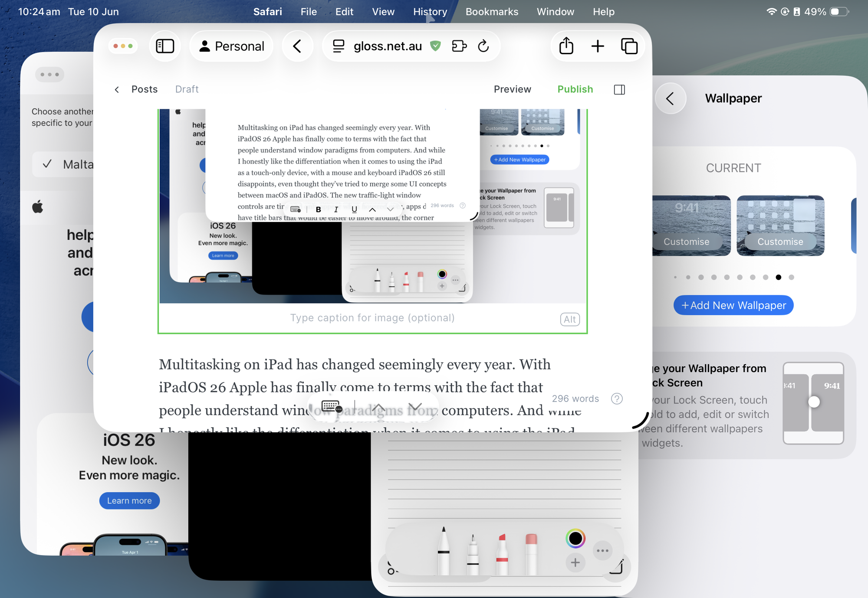The height and width of the screenshot is (598, 868).
Task: Click the Lock Screen demo illustration
Action: pyautogui.click(x=813, y=403)
